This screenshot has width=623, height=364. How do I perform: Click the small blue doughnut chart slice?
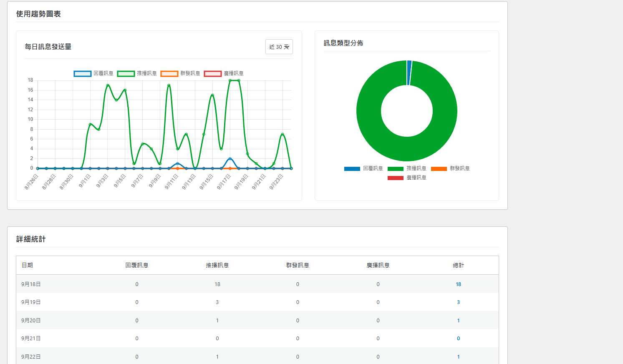pyautogui.click(x=409, y=73)
